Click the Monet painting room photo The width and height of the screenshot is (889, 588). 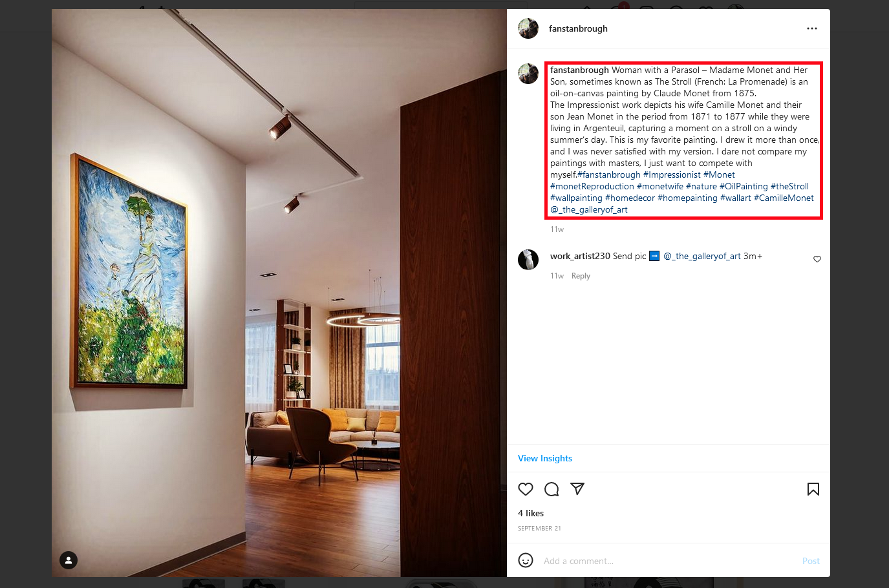tap(279, 293)
